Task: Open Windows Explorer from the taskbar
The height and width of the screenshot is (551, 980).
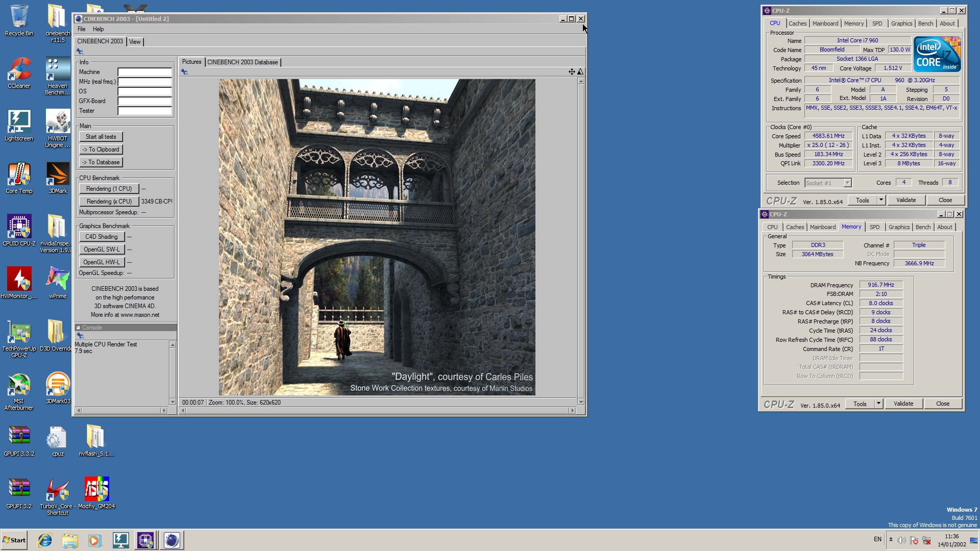Action: (70, 540)
